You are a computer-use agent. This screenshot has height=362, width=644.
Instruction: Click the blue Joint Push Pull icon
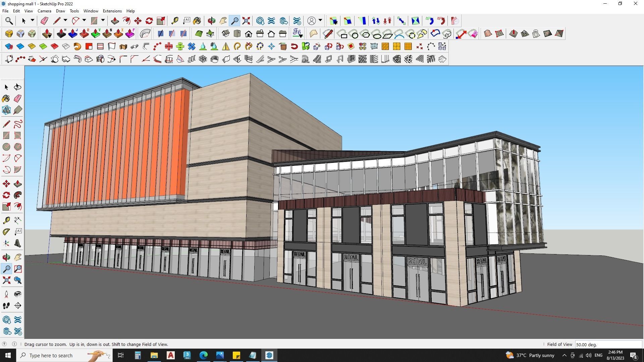(73, 34)
